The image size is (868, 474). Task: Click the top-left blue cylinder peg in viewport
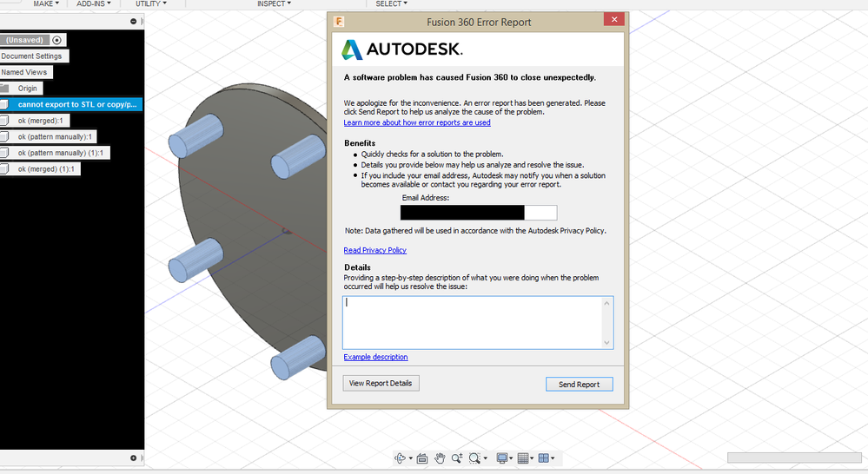pos(195,135)
